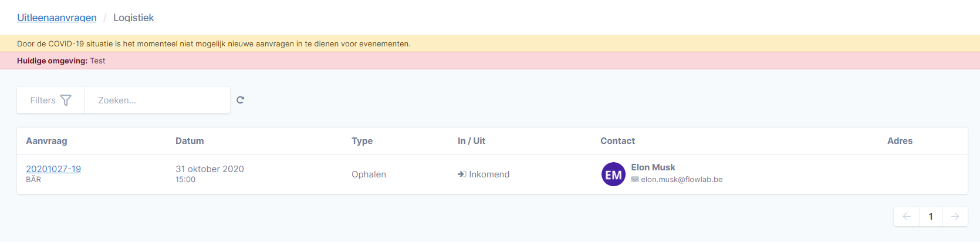Refresh the list with the reload icon

240,100
